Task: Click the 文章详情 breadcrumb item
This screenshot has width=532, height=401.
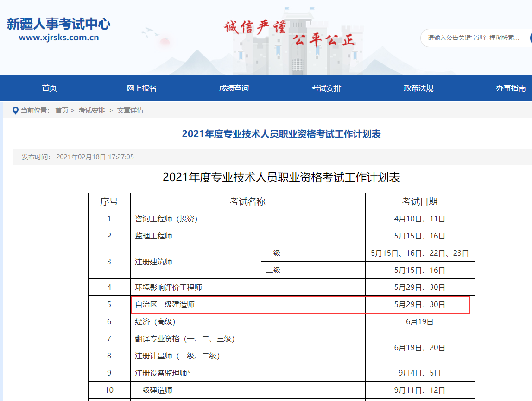Action: tap(130, 110)
